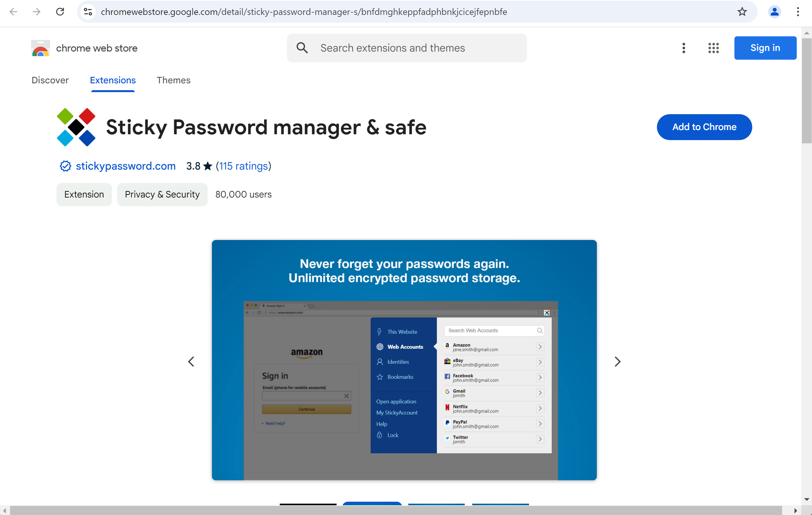Click the horizontal scrollbar thumb
812x515 pixels.
[396, 510]
